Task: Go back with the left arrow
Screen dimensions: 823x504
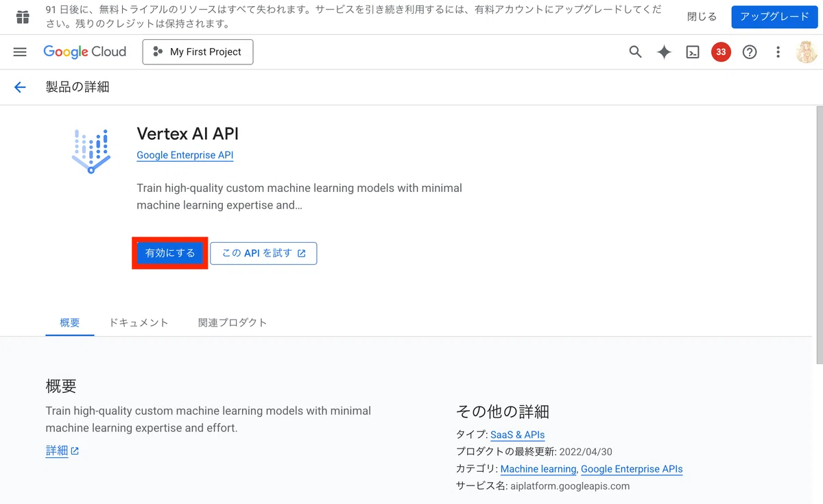Action: point(20,87)
